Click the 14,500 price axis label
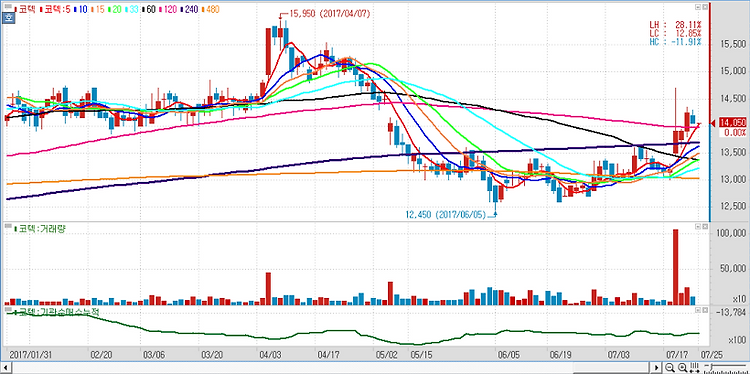This screenshot has width=750, height=374. click(733, 99)
